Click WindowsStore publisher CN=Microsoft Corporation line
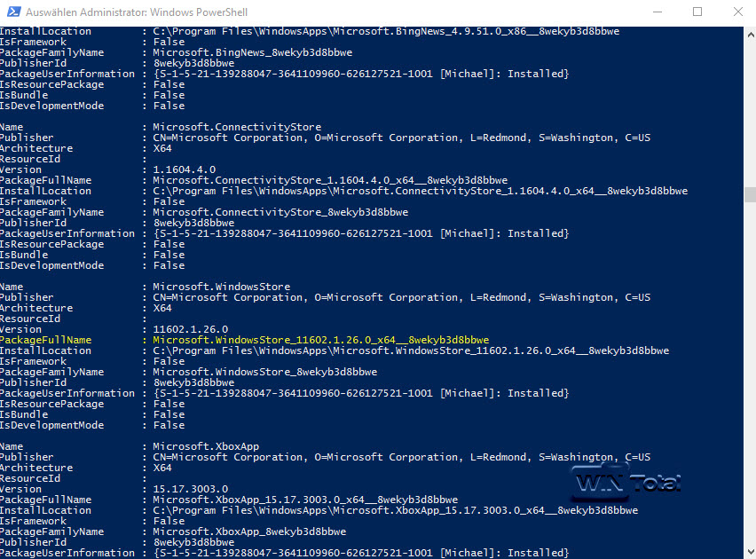Screen dimensions: 756x559 [402, 297]
